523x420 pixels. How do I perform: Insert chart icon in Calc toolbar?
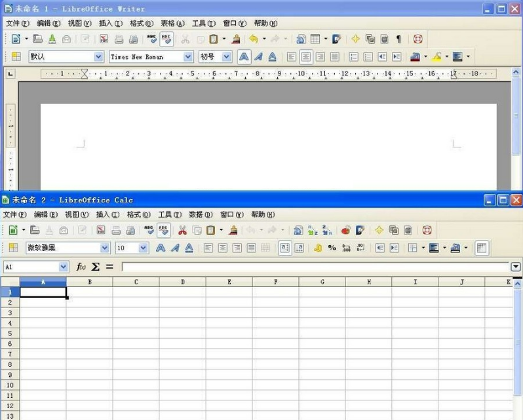(x=346, y=230)
